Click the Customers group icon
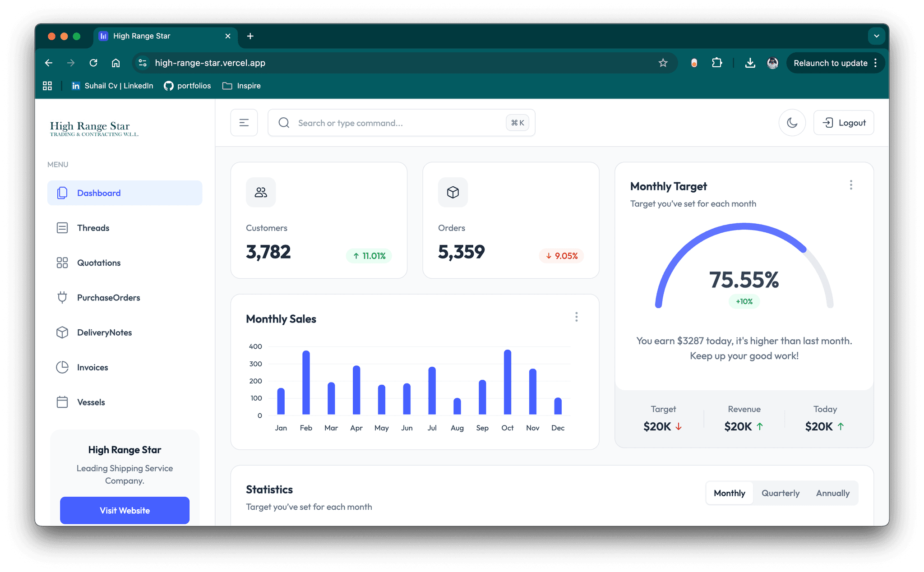 (x=261, y=193)
